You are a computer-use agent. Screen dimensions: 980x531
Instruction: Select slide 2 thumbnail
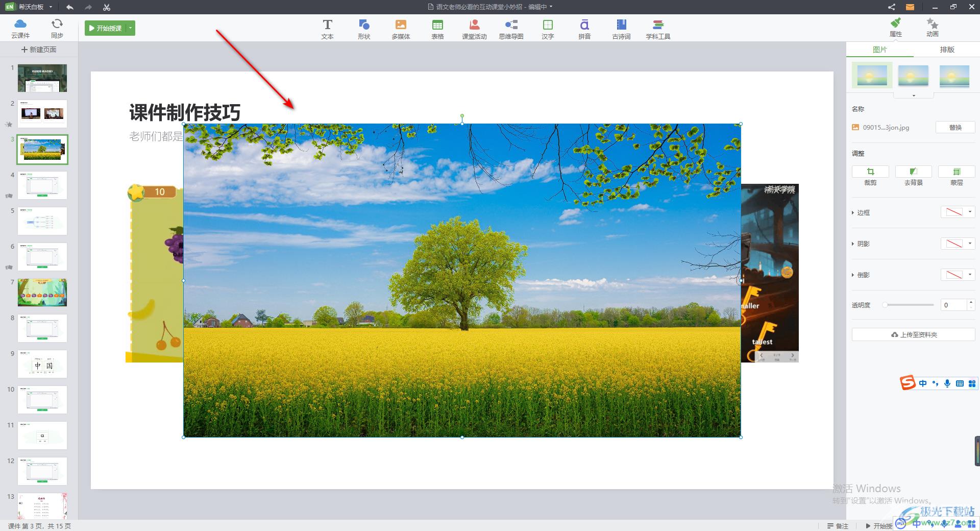[x=42, y=113]
